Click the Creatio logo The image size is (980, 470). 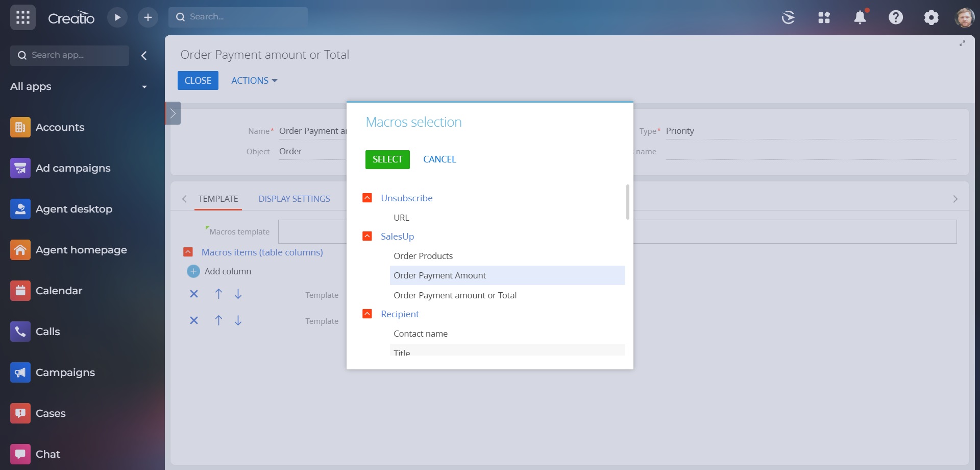(71, 18)
